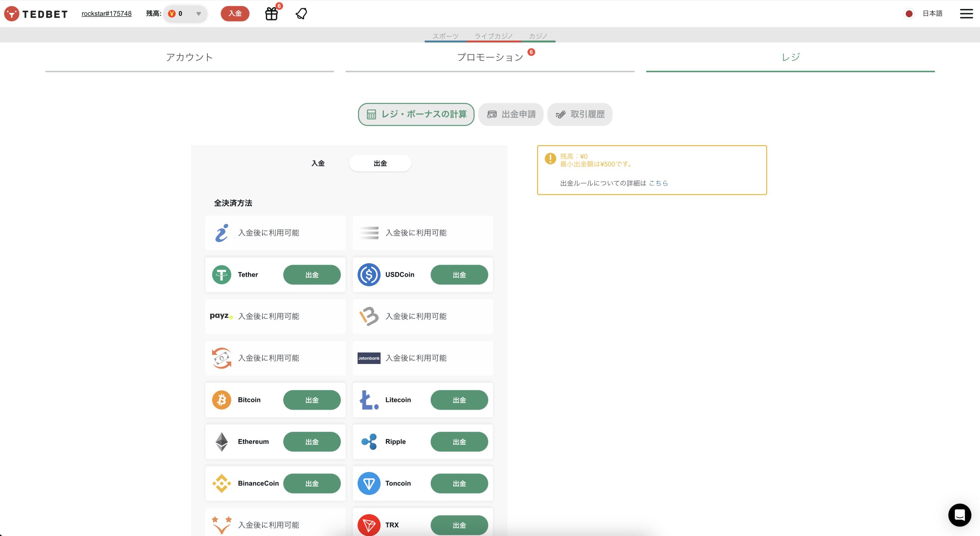This screenshot has height=536, width=980.
Task: Select the 出金 withdrawal toggle
Action: pos(380,163)
